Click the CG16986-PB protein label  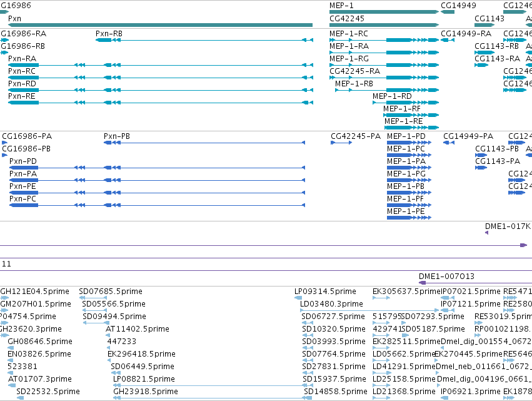[x=26, y=149]
